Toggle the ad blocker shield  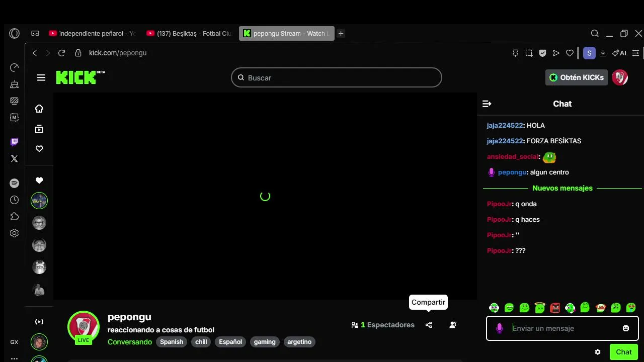coord(542,53)
